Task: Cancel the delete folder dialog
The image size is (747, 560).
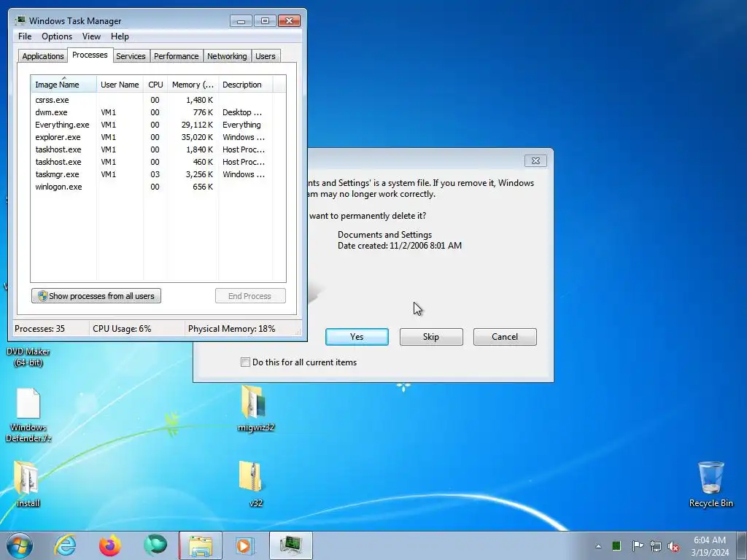Action: (505, 337)
